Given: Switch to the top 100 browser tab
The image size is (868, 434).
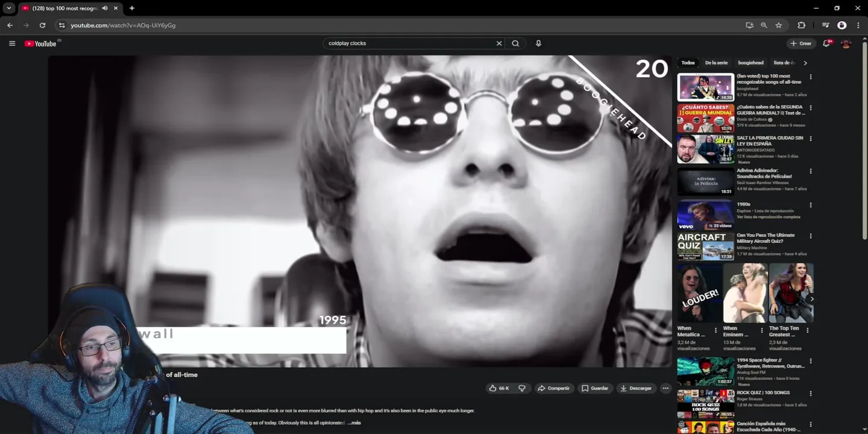Looking at the screenshot, I should point(65,8).
